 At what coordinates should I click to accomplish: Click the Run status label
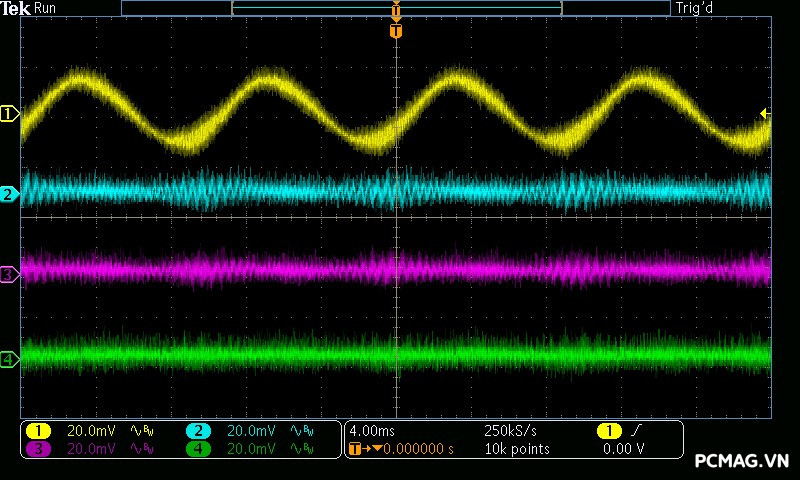coord(45,8)
